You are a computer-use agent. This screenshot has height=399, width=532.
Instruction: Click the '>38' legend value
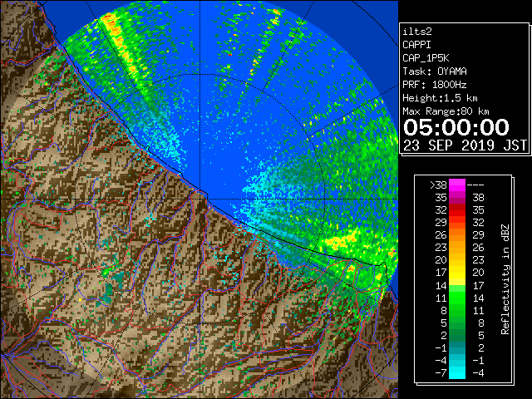coord(438,185)
